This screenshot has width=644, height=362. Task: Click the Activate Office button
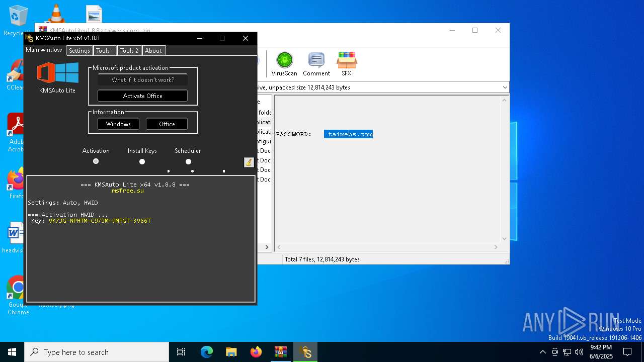[143, 96]
